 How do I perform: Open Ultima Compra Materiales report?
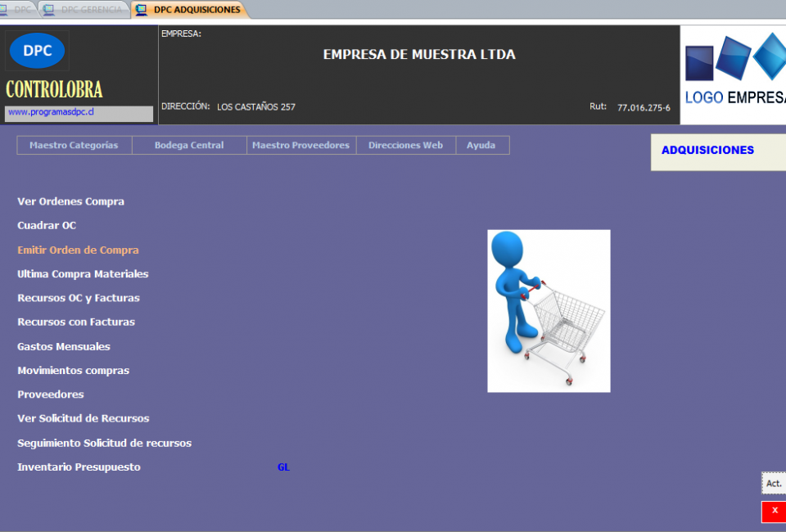(83, 274)
